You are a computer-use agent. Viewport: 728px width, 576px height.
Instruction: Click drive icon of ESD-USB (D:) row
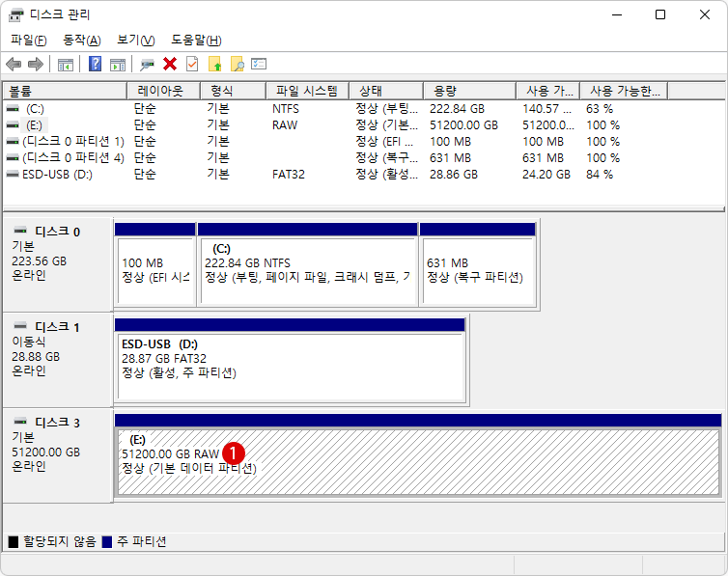pyautogui.click(x=13, y=175)
